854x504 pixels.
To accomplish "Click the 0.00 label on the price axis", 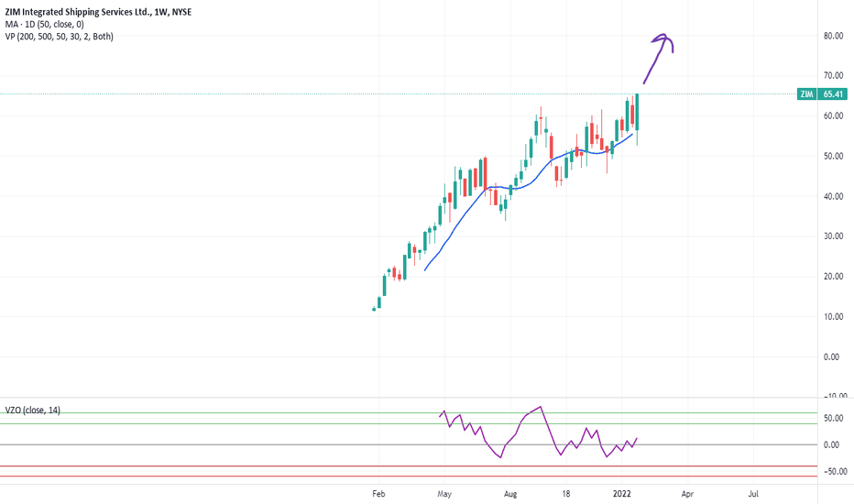I will (831, 356).
